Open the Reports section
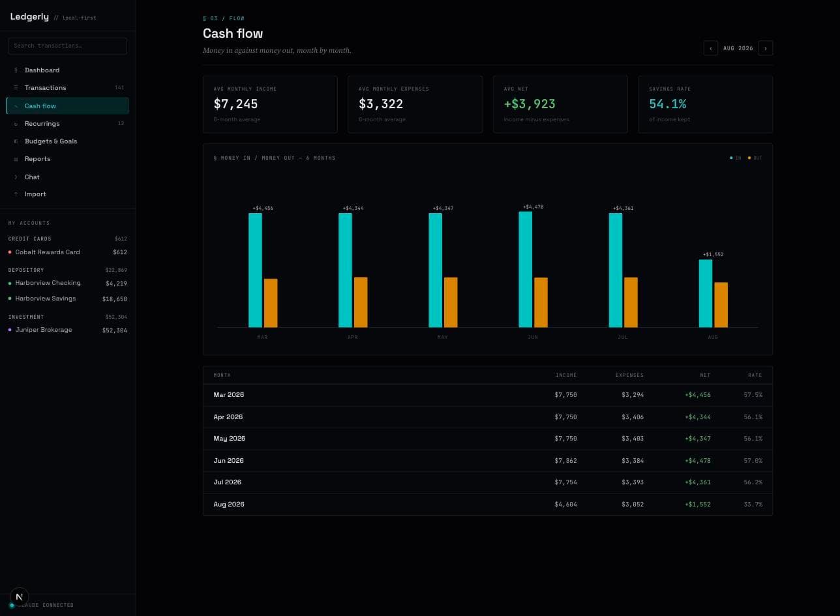 point(68,159)
